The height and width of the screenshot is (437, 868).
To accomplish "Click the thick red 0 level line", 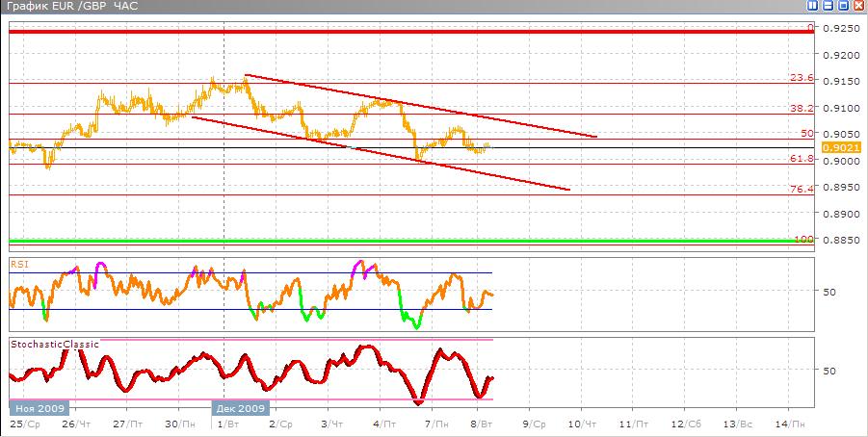I will 385,32.
